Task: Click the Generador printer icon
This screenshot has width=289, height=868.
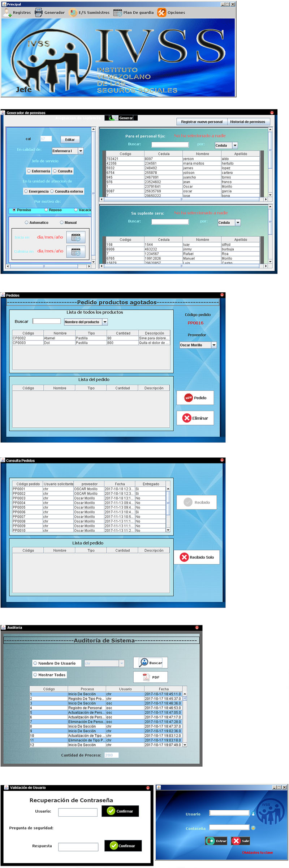Action: tap(39, 13)
